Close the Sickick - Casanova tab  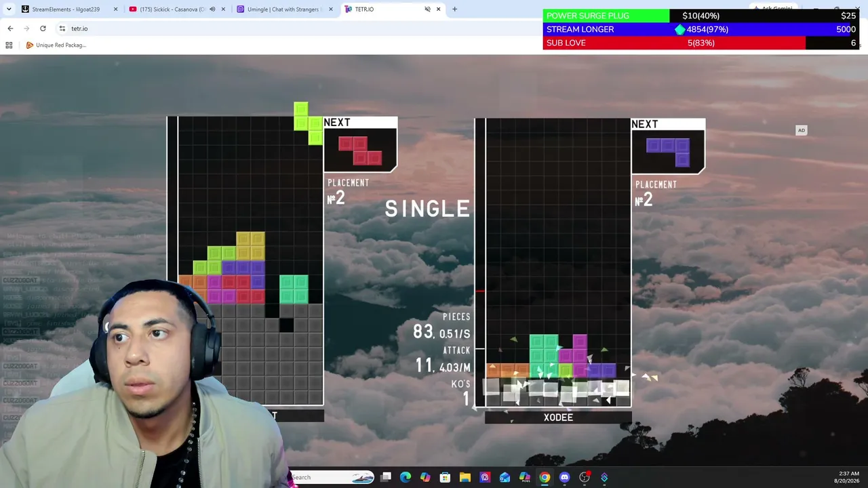coord(223,9)
